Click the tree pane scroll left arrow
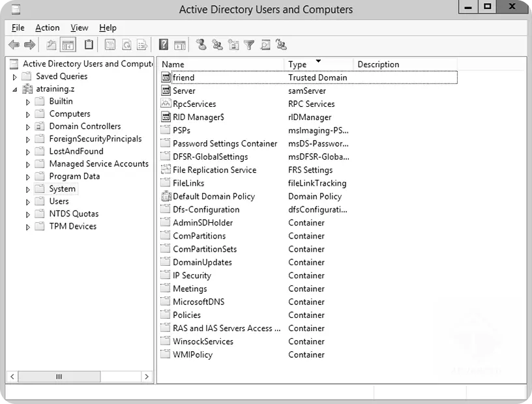532x404 pixels. click(12, 376)
